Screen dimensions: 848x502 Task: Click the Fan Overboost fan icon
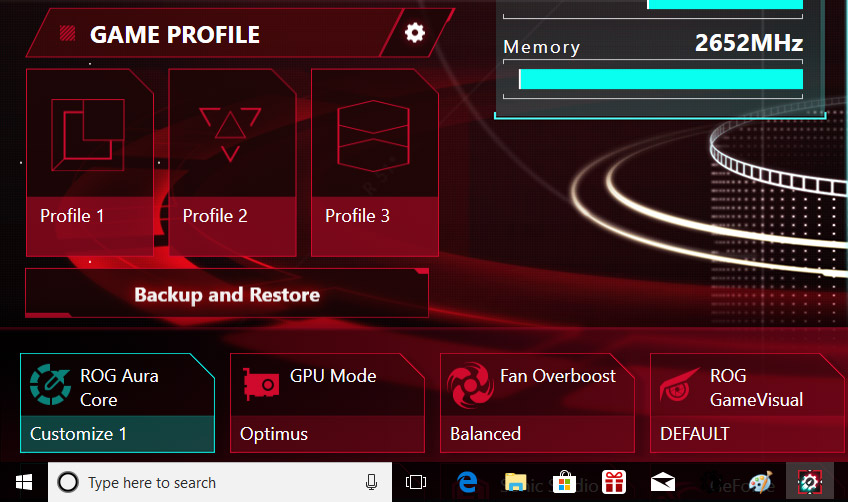[x=469, y=385]
